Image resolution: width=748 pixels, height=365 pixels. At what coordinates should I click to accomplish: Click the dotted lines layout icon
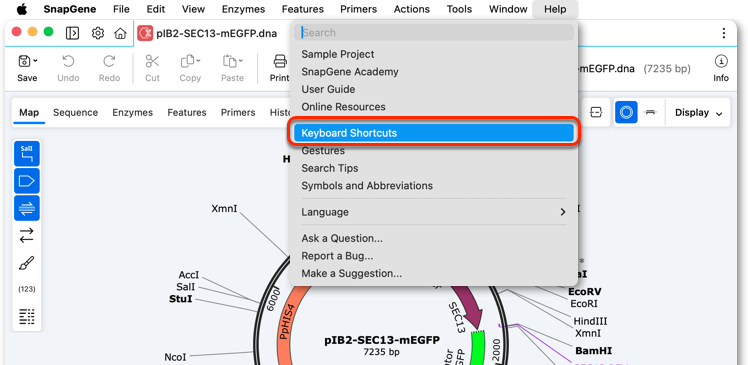(27, 316)
